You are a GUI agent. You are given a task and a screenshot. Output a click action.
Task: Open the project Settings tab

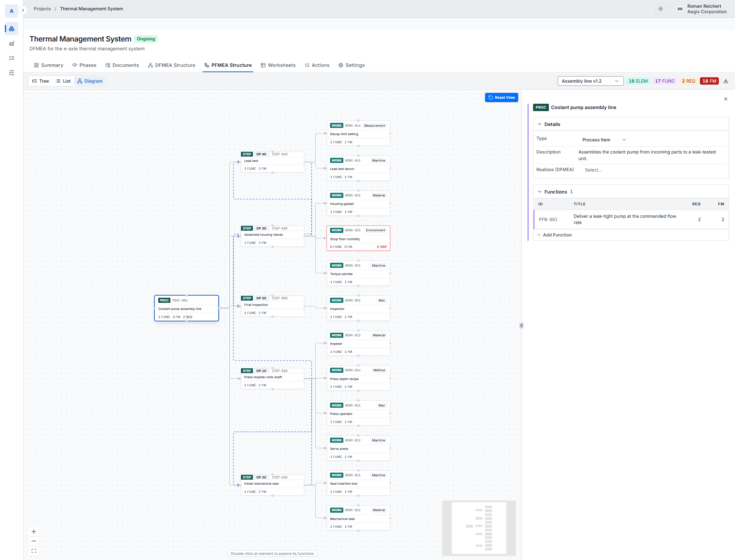coord(351,65)
